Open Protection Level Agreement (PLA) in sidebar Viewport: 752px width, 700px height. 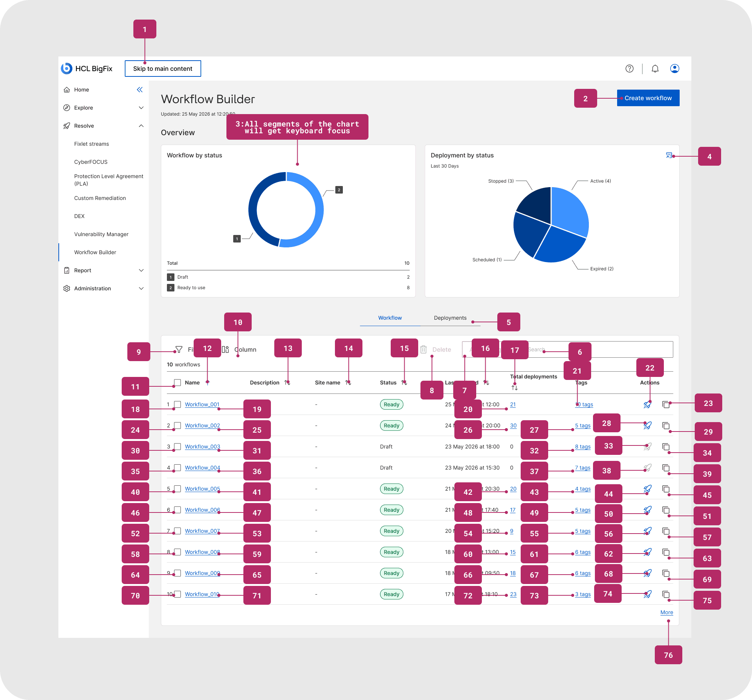(x=109, y=180)
